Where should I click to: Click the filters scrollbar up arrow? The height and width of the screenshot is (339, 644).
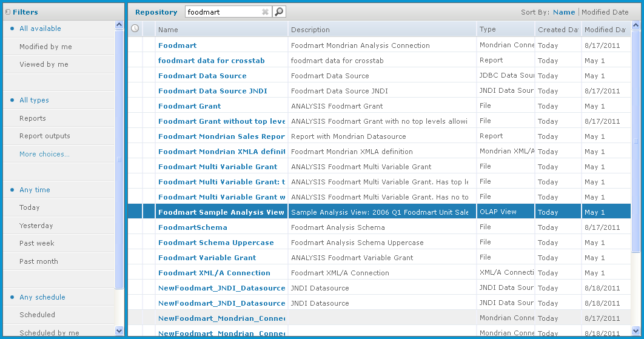click(119, 25)
